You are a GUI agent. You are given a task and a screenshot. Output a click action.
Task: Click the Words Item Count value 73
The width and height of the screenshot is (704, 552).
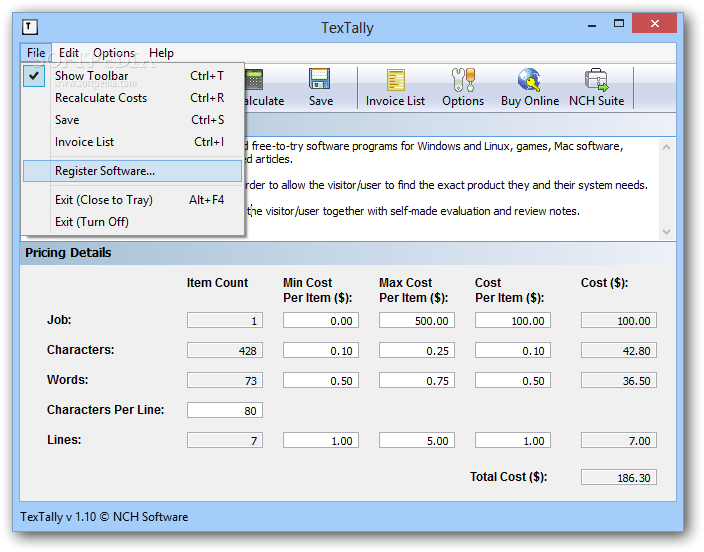coord(224,381)
